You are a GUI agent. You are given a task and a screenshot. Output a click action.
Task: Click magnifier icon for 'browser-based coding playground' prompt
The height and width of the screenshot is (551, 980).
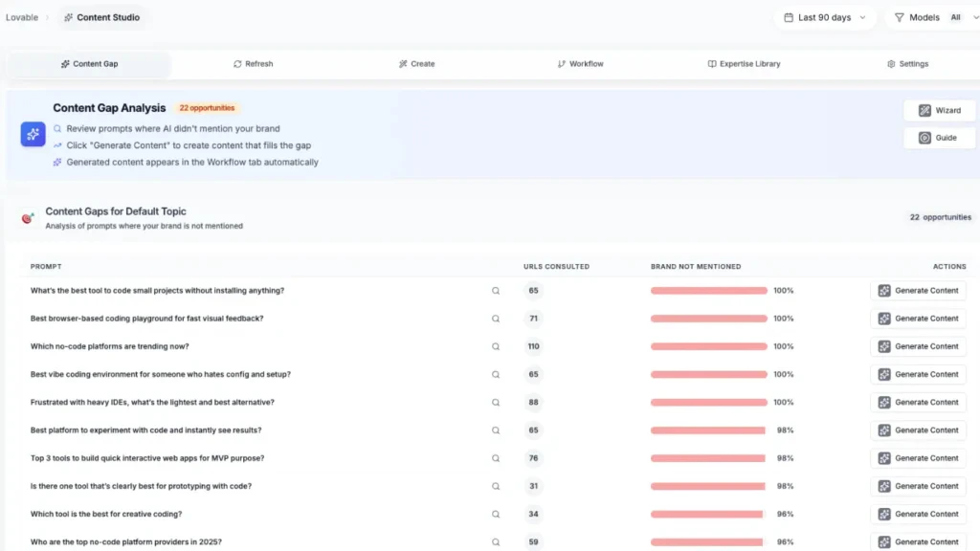tap(496, 319)
